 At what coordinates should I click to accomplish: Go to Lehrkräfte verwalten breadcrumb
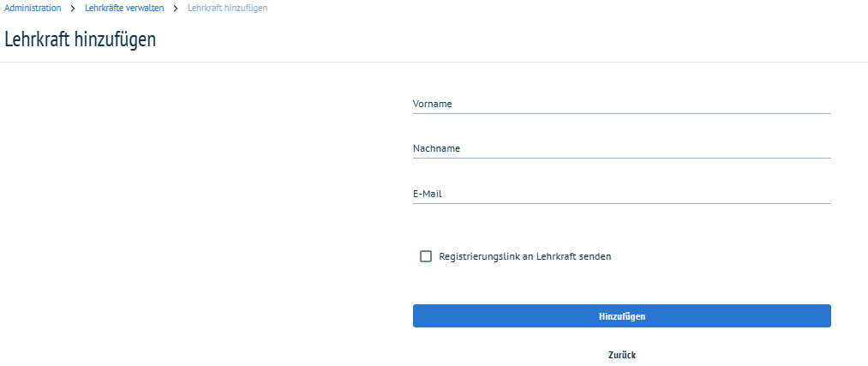point(124,9)
